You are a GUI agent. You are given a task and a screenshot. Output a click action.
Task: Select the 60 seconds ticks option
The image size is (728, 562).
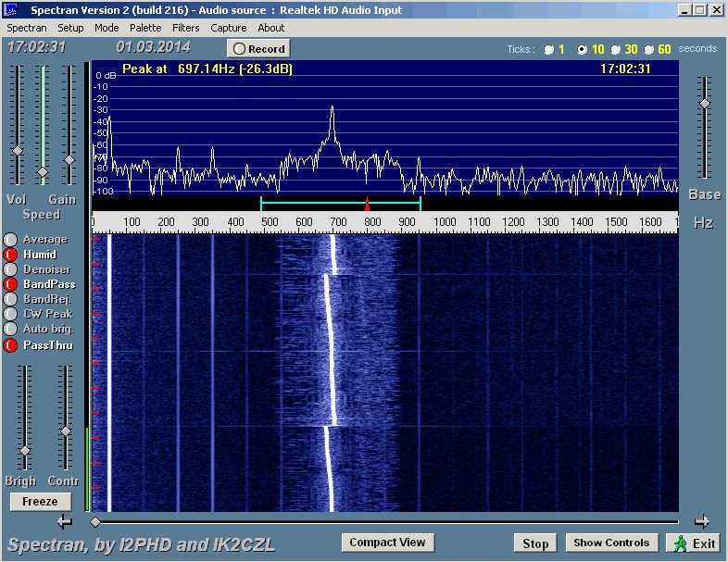(649, 49)
